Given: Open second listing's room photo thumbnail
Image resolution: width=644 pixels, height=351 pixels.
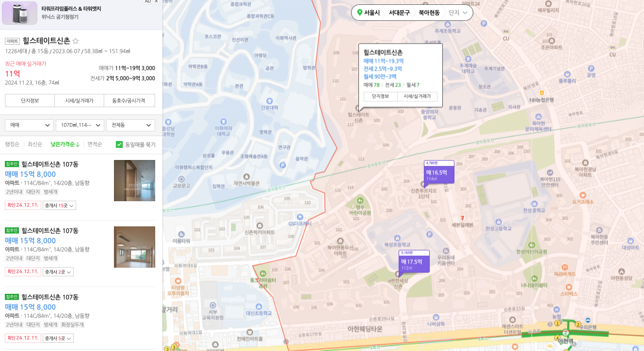Looking at the screenshot, I should [x=134, y=247].
